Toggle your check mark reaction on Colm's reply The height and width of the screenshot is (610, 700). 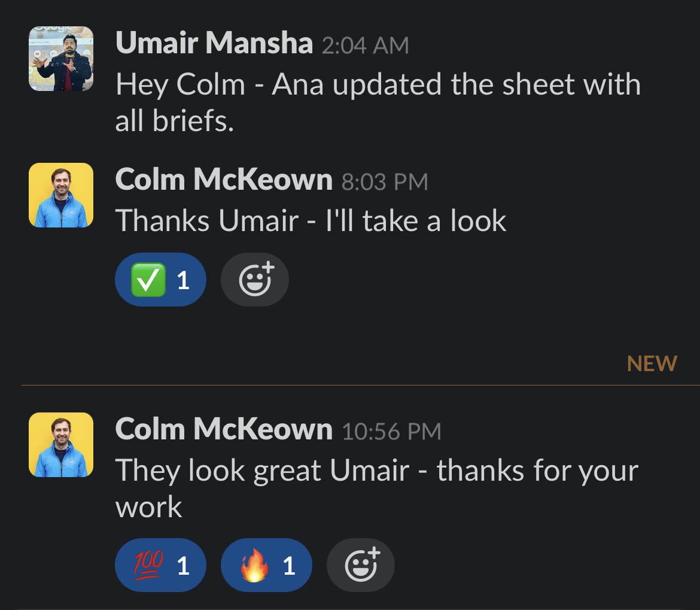coord(160,279)
